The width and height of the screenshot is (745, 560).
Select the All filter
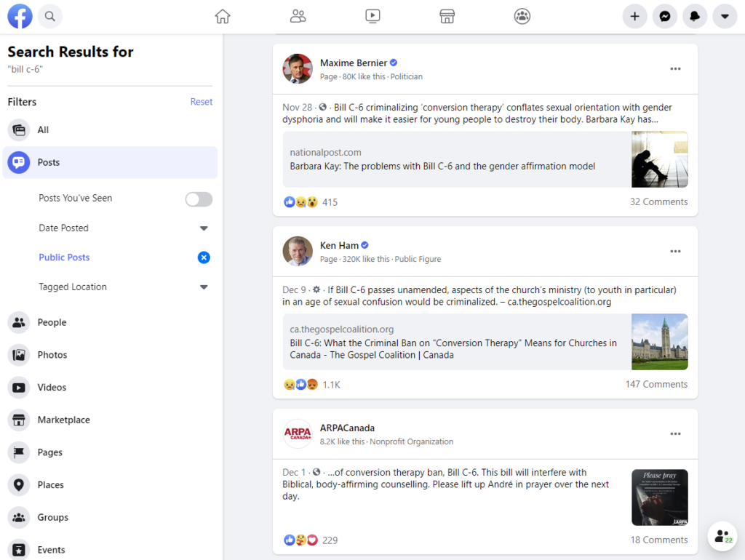(x=110, y=129)
